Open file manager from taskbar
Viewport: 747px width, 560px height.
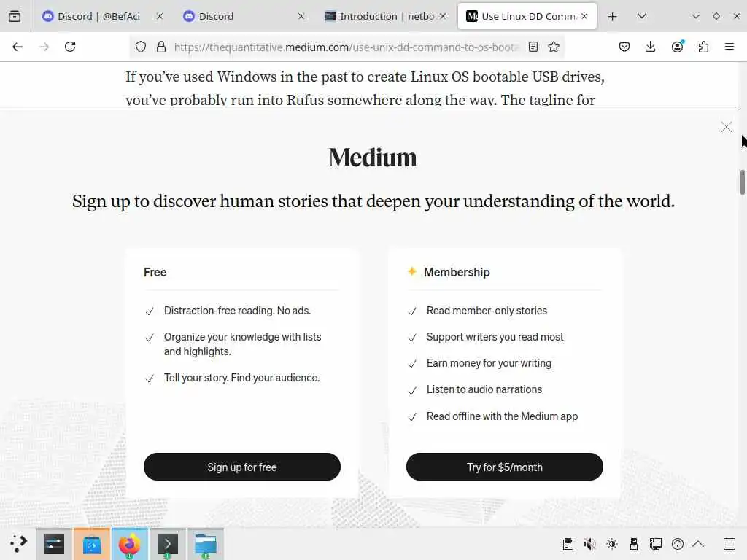point(206,544)
